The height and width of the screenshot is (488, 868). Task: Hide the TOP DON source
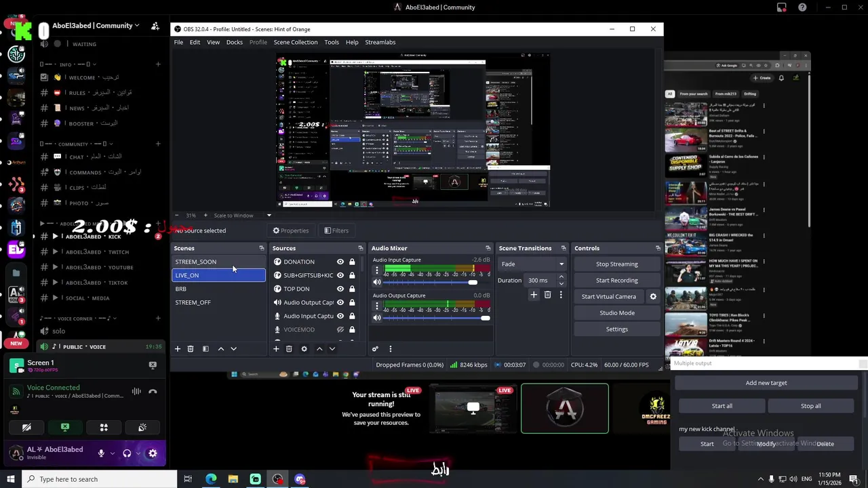(340, 289)
